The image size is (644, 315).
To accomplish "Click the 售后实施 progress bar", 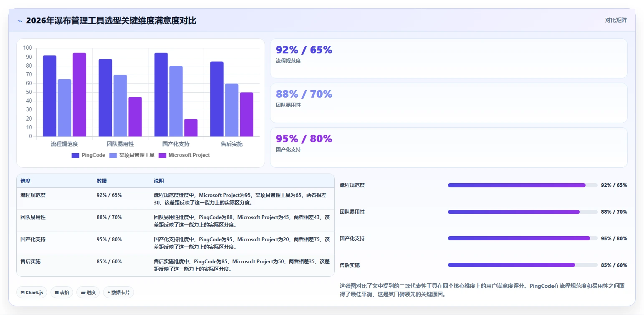I will 523,265.
